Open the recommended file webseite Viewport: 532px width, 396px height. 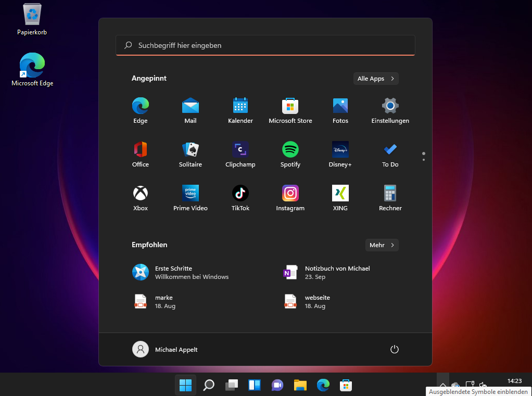(x=316, y=301)
